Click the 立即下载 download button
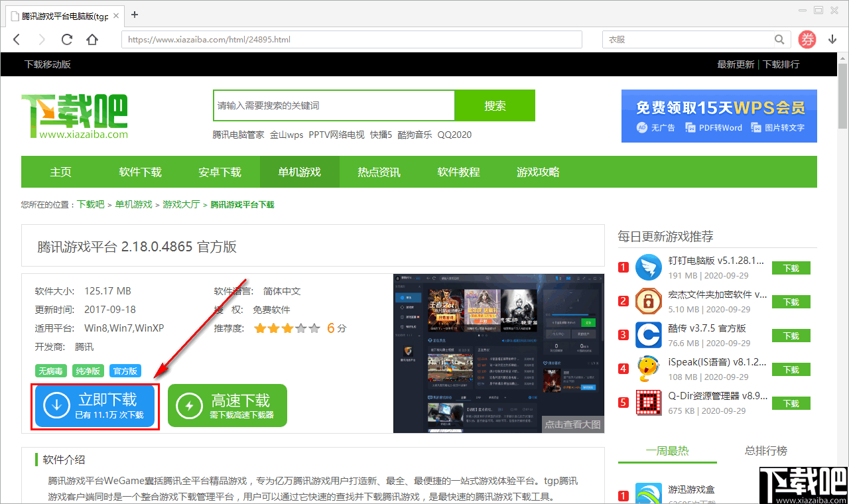 click(x=94, y=405)
